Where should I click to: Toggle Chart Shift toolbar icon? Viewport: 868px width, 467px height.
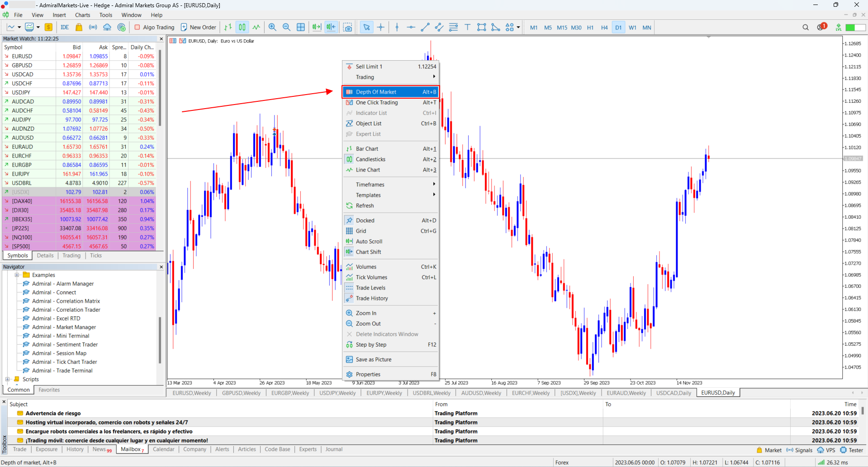[331, 27]
